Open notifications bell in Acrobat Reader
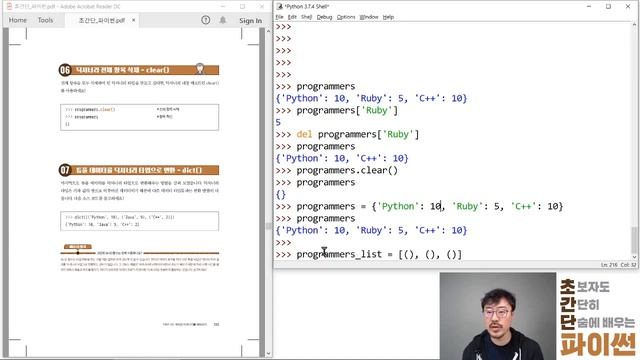This screenshot has width=640, height=360. pyautogui.click(x=223, y=20)
